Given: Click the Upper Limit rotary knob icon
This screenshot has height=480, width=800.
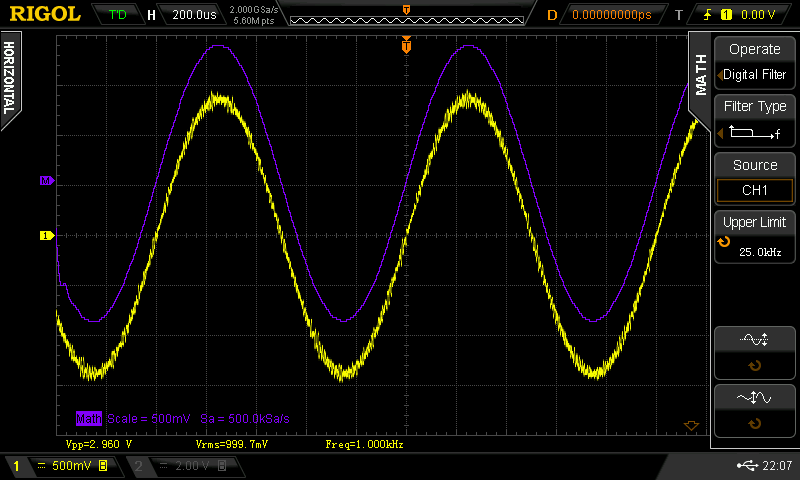Looking at the screenshot, I should [x=724, y=242].
